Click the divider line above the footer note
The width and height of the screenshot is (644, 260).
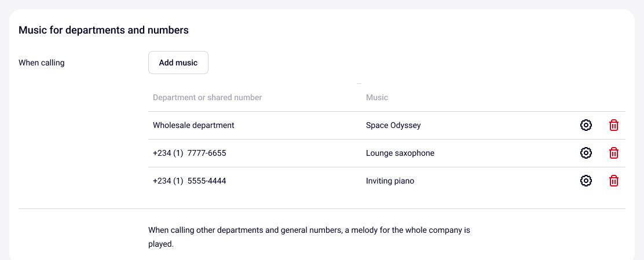[322, 208]
